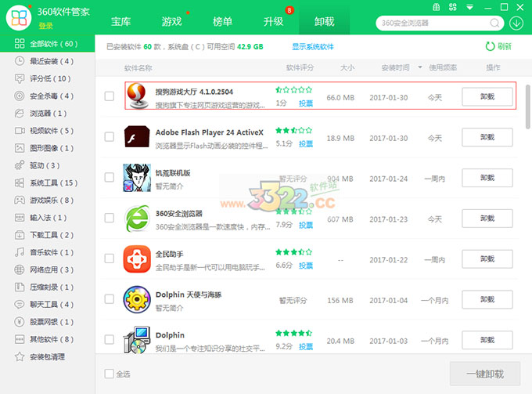This screenshot has width=532, height=394.
Task: Uninstall Adobe Flash Player with 卸载 button
Action: click(487, 137)
